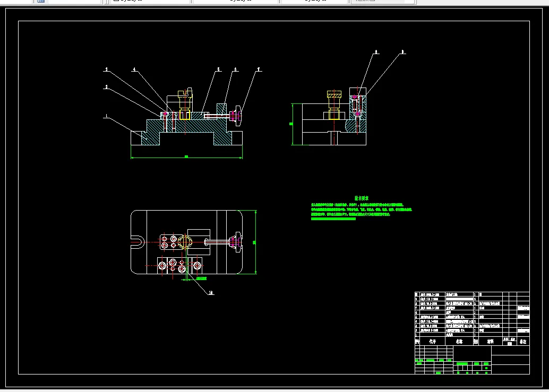Click the callout number 10 label
Image resolution: width=549 pixels, height=392 pixels.
pos(211,293)
